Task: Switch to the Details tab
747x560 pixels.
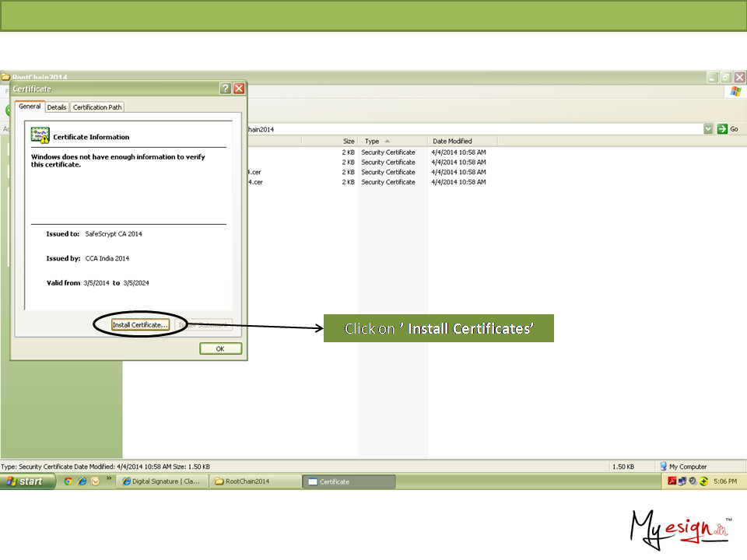Action: coord(57,107)
